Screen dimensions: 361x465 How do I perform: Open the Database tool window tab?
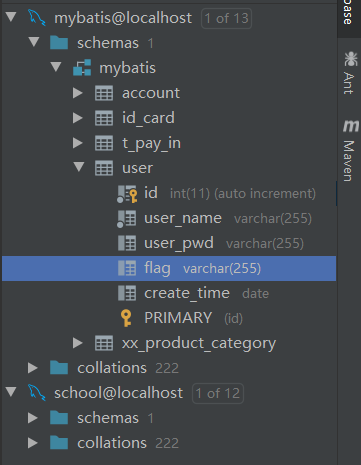pyautogui.click(x=349, y=13)
